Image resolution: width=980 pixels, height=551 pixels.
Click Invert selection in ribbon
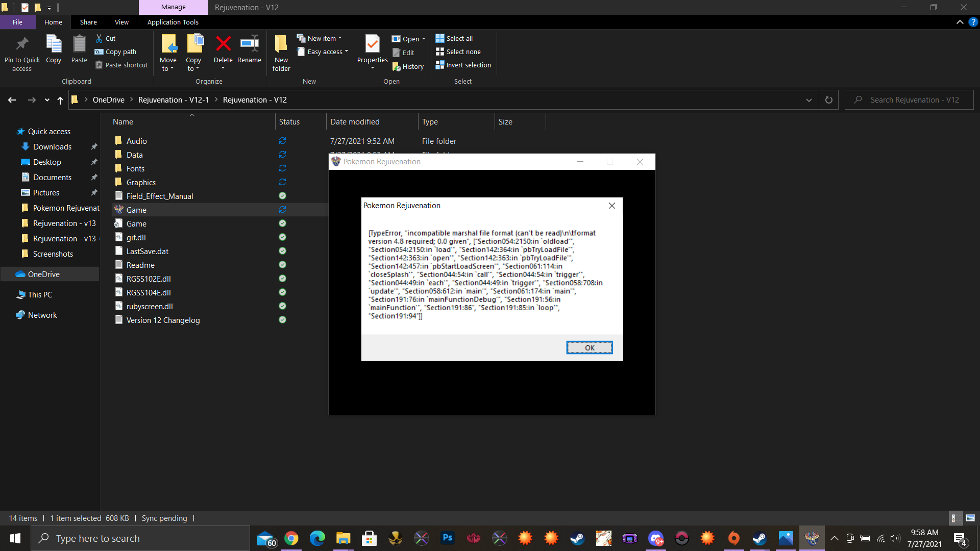coord(463,65)
